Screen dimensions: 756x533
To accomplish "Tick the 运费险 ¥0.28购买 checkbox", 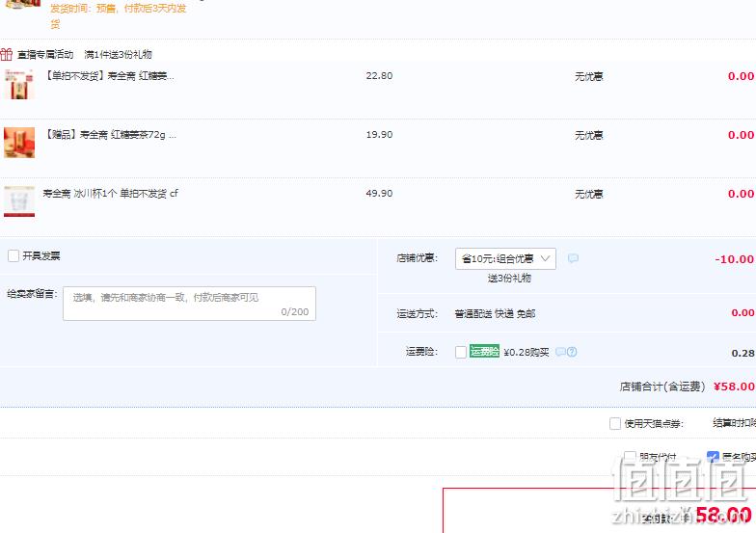I will click(x=461, y=352).
